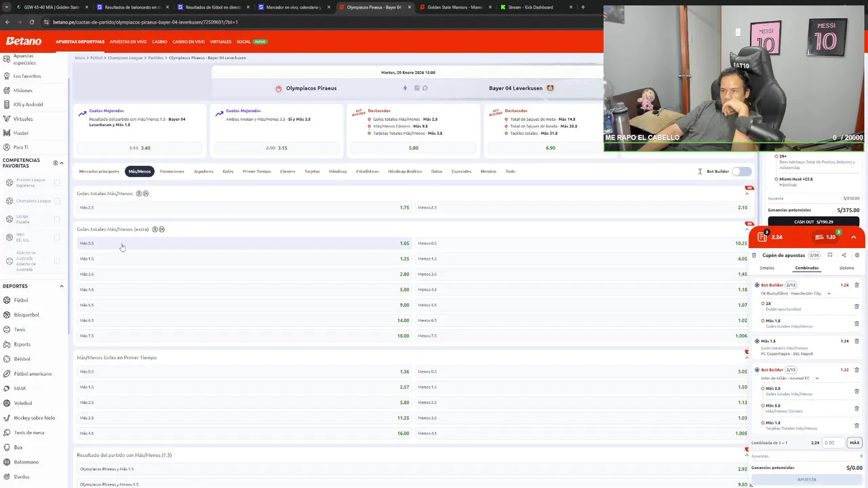Open Master sidebar icon
Screen dimensions: 868x488
point(7,133)
